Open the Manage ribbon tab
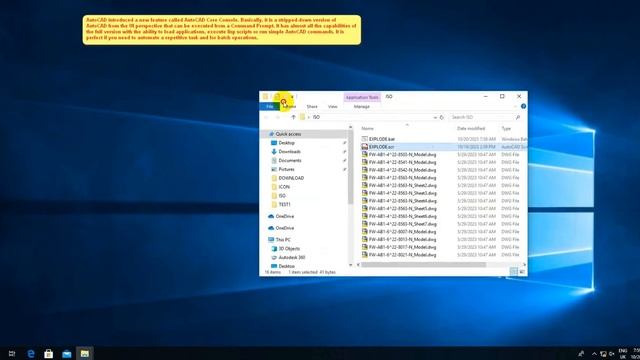Viewport: 640px width, 360px height. click(x=361, y=107)
